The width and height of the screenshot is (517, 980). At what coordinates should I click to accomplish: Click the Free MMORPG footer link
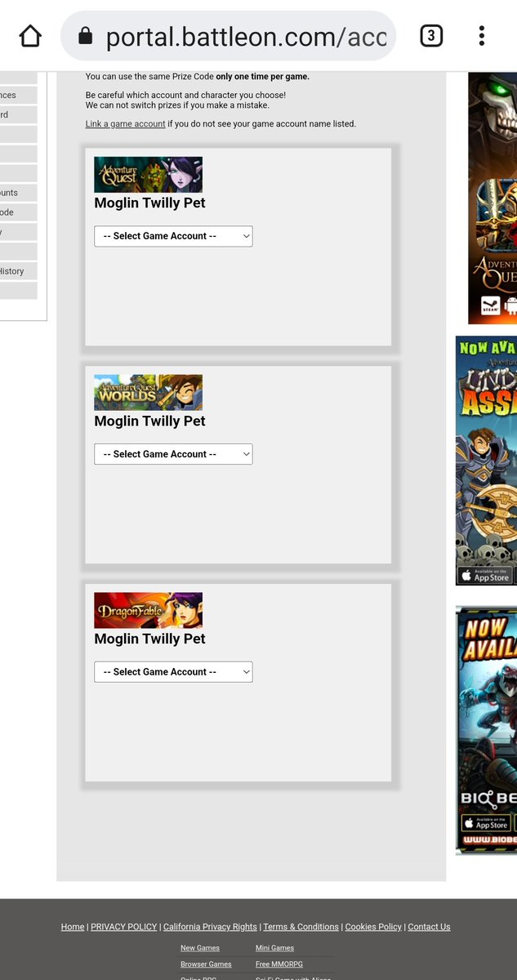279,964
